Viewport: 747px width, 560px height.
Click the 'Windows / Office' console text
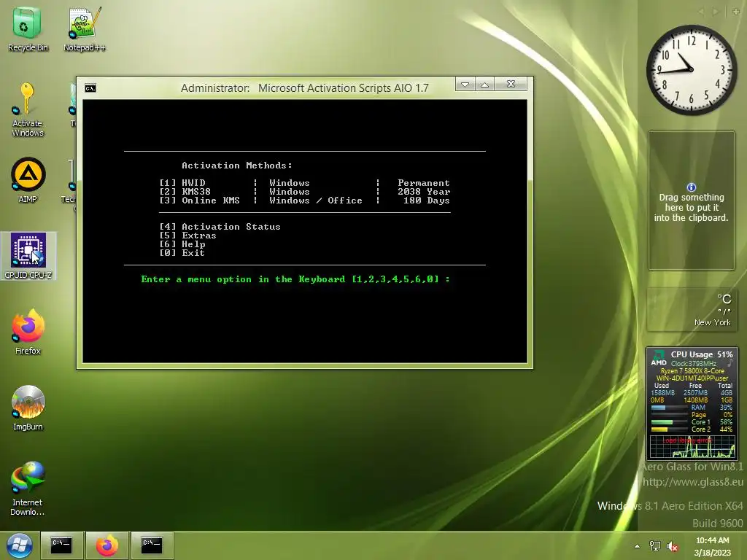click(315, 201)
